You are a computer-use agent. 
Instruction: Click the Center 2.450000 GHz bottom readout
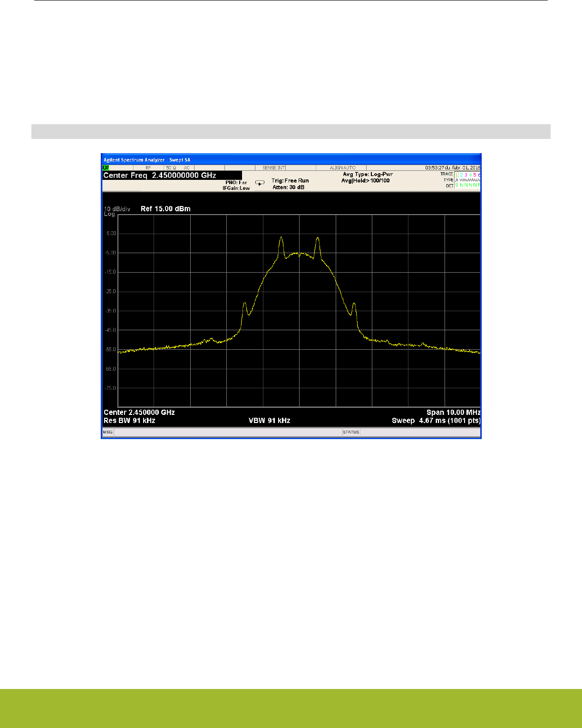(139, 413)
